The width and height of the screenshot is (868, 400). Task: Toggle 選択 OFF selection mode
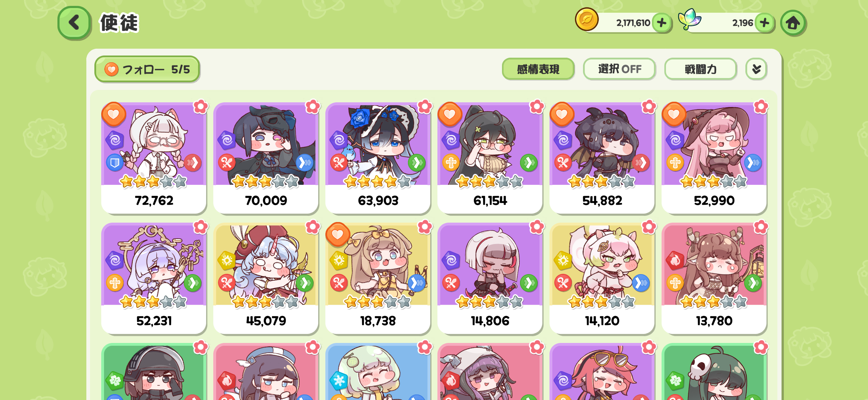click(619, 69)
